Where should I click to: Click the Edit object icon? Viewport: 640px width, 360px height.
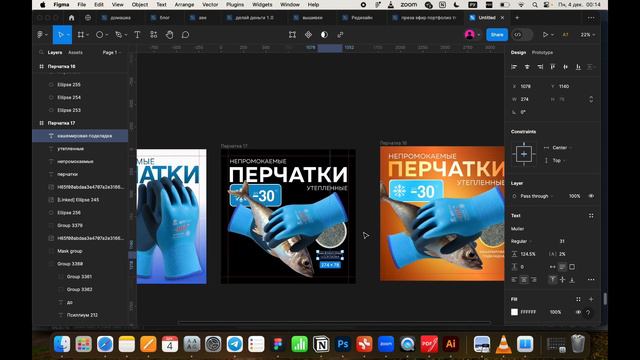pyautogui.click(x=292, y=35)
